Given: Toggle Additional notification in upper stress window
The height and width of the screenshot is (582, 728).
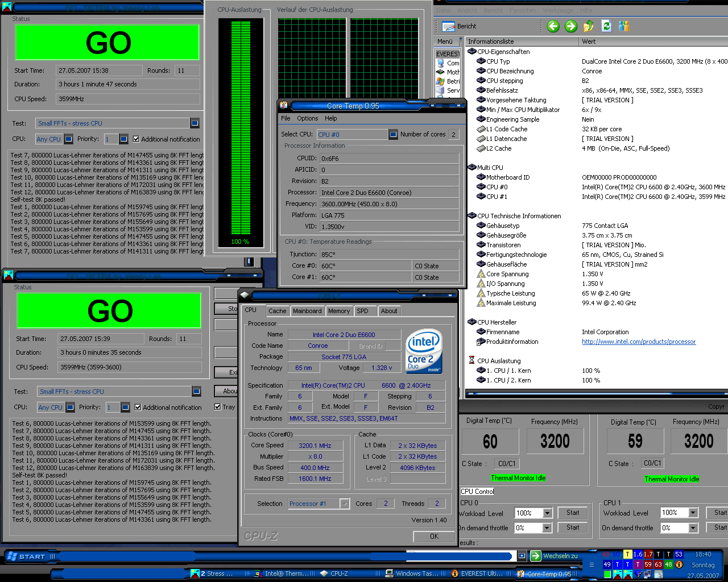Looking at the screenshot, I should [136, 139].
